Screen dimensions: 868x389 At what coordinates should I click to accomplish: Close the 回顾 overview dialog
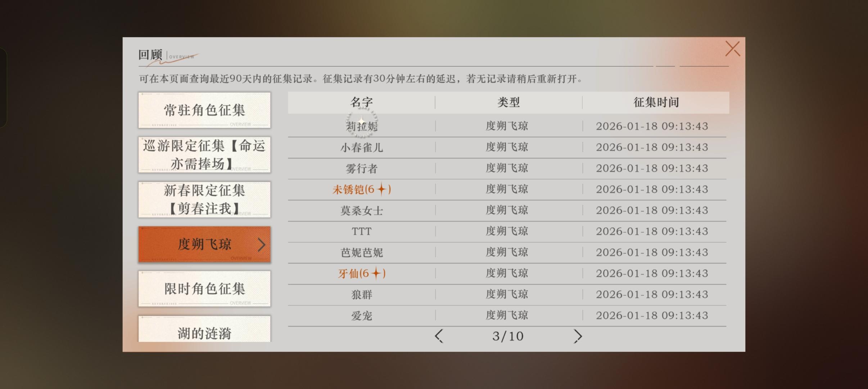tap(732, 49)
